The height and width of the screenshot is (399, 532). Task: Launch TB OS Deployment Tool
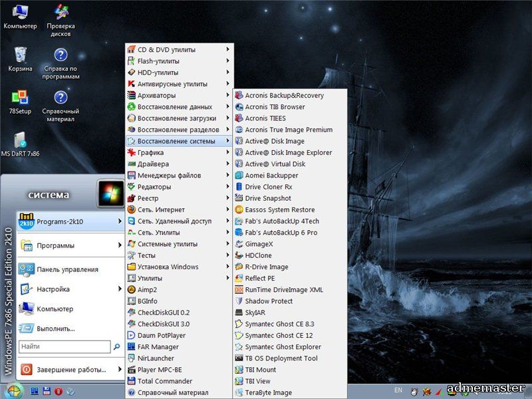pos(290,358)
